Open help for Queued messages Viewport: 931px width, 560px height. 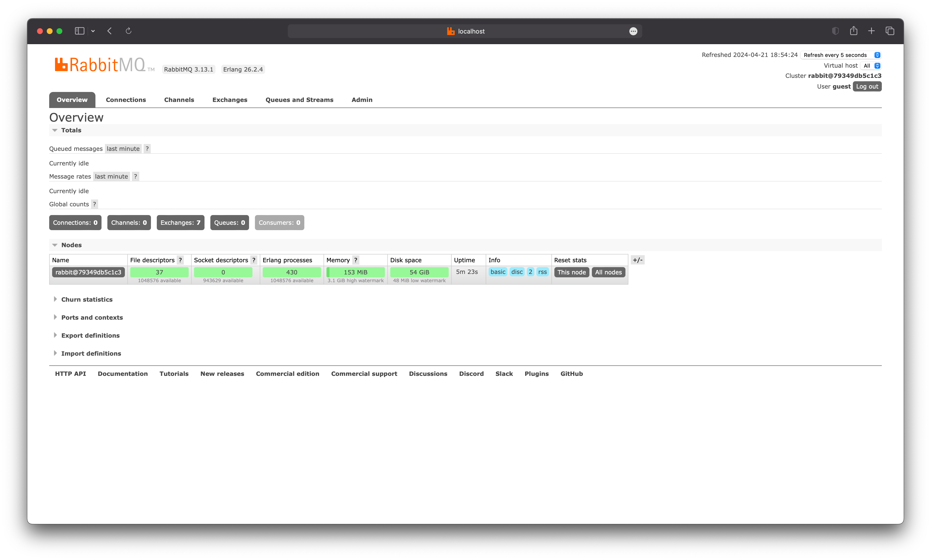147,149
